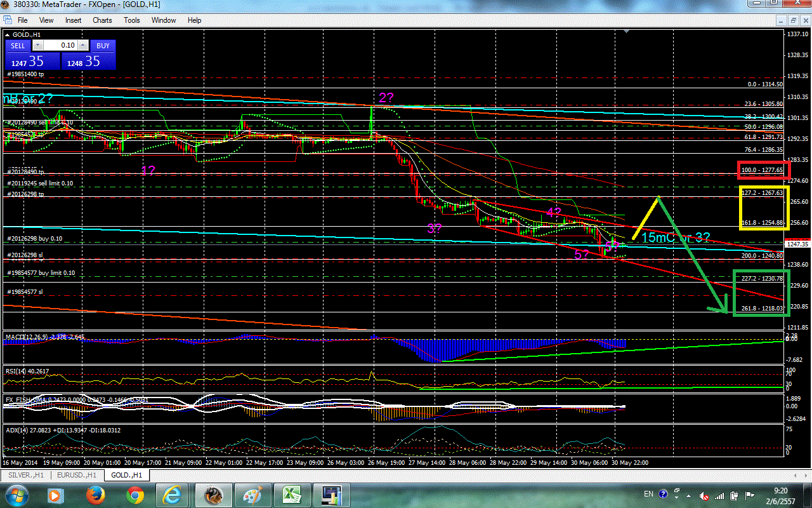Increase lot volume with the up arrow
812x508 pixels.
(82, 46)
